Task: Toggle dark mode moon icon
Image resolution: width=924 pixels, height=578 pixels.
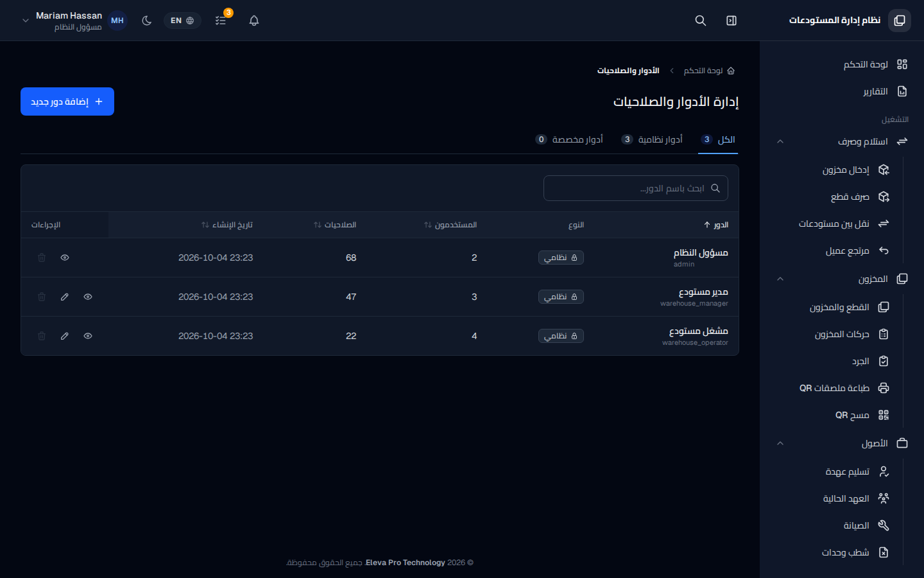Action: pos(147,21)
